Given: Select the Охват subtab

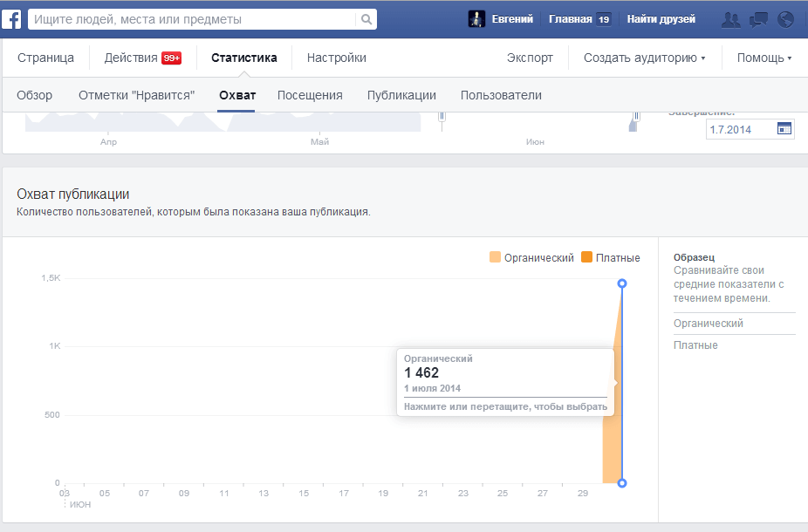Looking at the screenshot, I should point(237,95).
